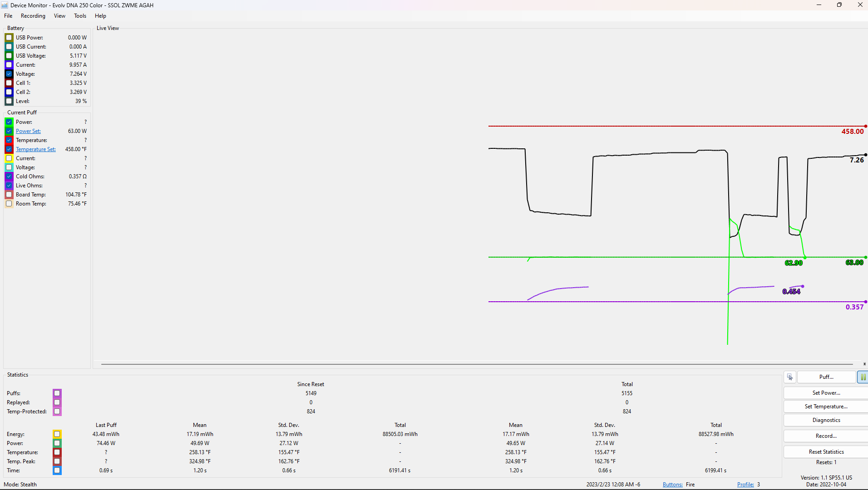Click the Live View horizontal scrollbar
This screenshot has height=490, width=868.
[477, 364]
